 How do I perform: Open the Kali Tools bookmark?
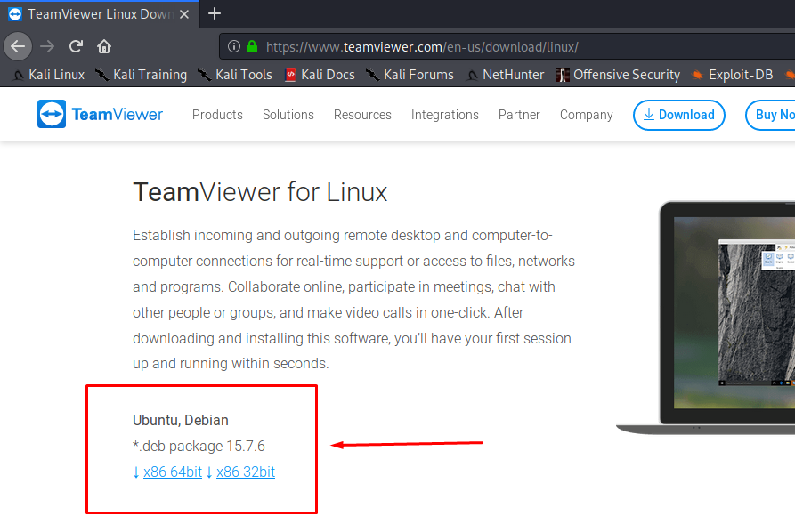click(x=235, y=75)
